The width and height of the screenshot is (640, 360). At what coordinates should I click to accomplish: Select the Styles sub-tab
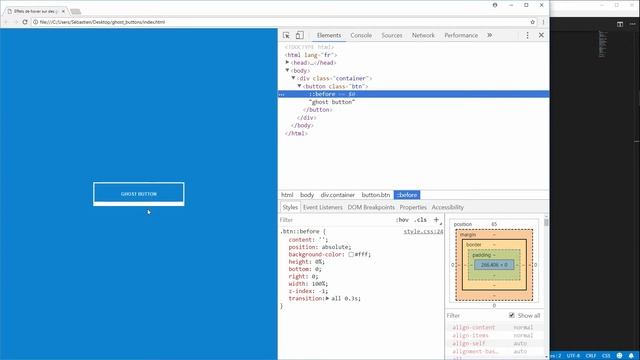click(x=290, y=207)
